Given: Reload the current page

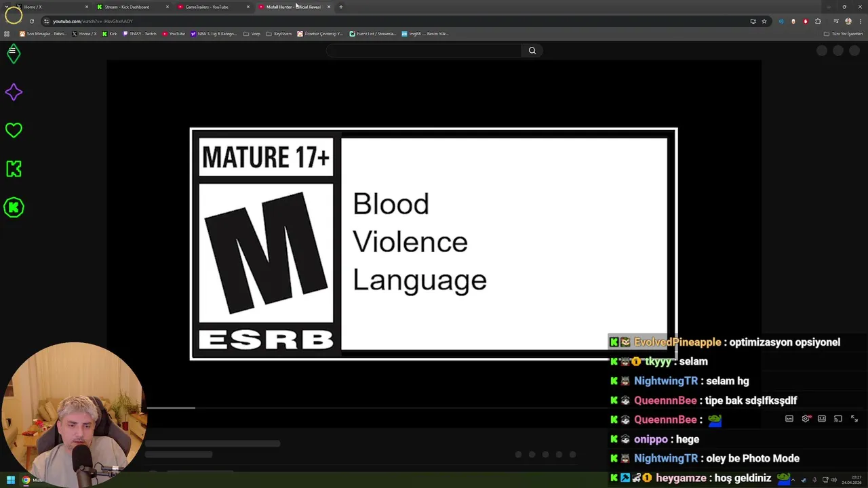Looking at the screenshot, I should point(31,21).
